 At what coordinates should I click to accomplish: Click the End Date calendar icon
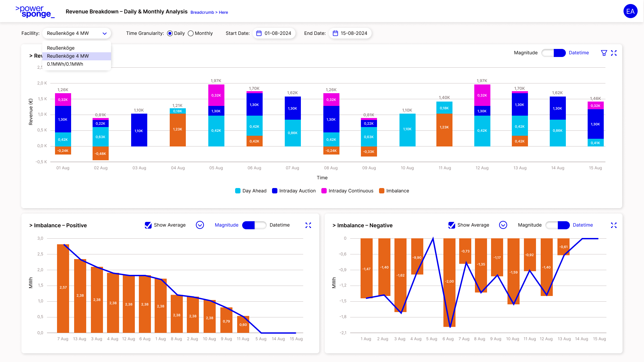click(335, 33)
